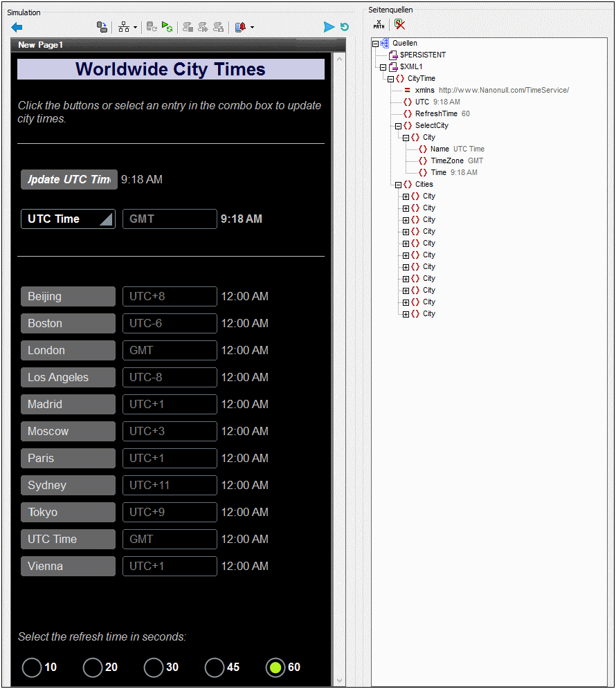Click the red X clear icon beside XPath

(x=399, y=24)
